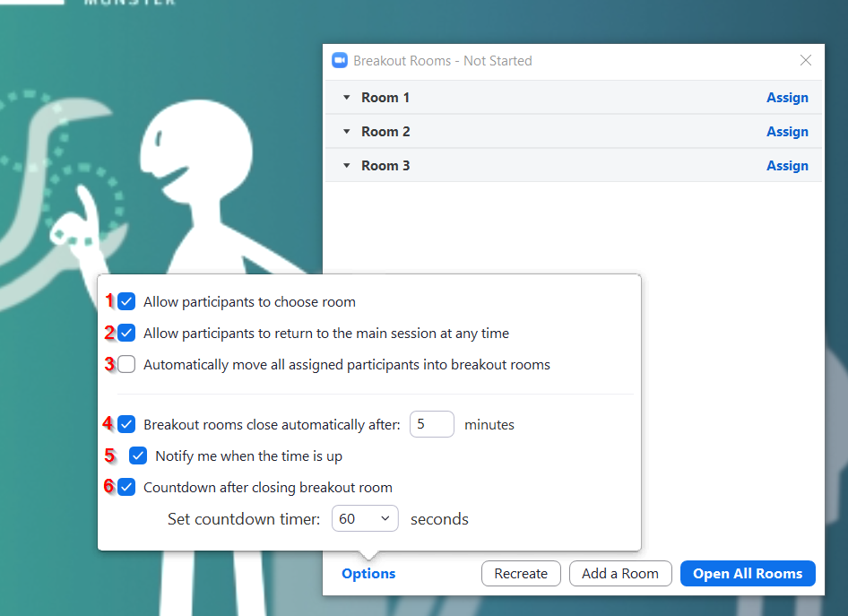Assign participants to Room 1
The height and width of the screenshot is (616, 848).
coord(787,98)
